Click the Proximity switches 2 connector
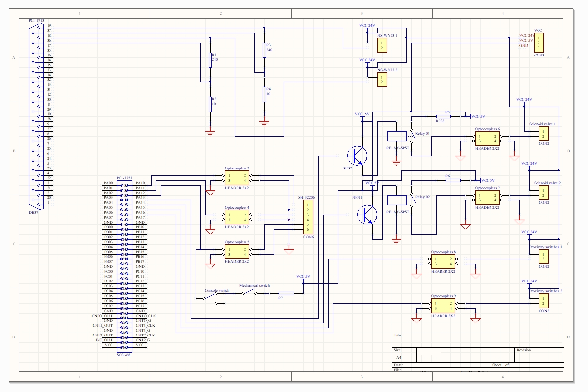 coord(544,301)
